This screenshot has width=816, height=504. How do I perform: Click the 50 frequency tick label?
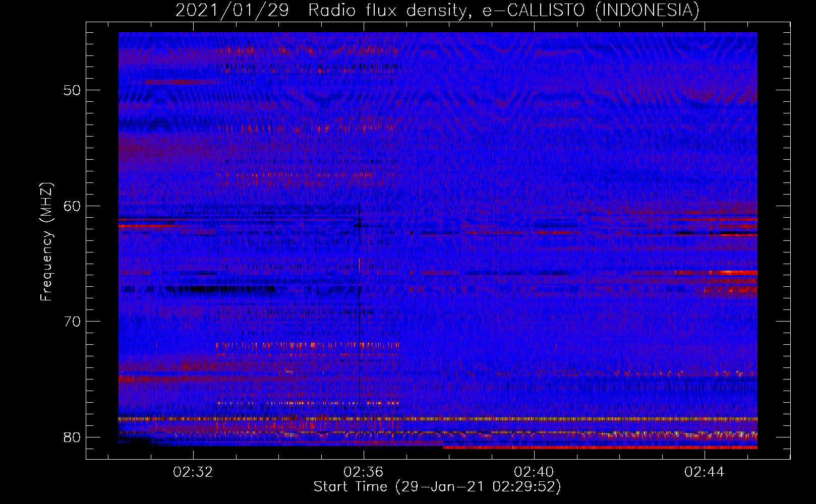(73, 90)
